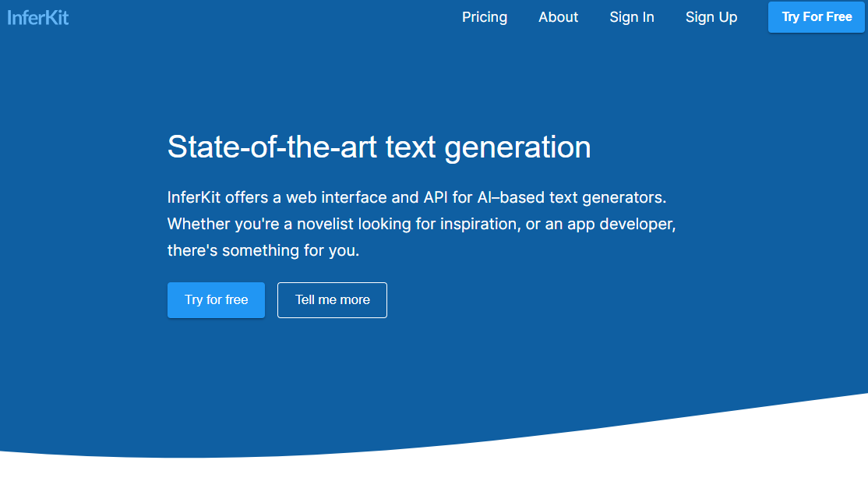Click the hero Try for free button

click(216, 300)
